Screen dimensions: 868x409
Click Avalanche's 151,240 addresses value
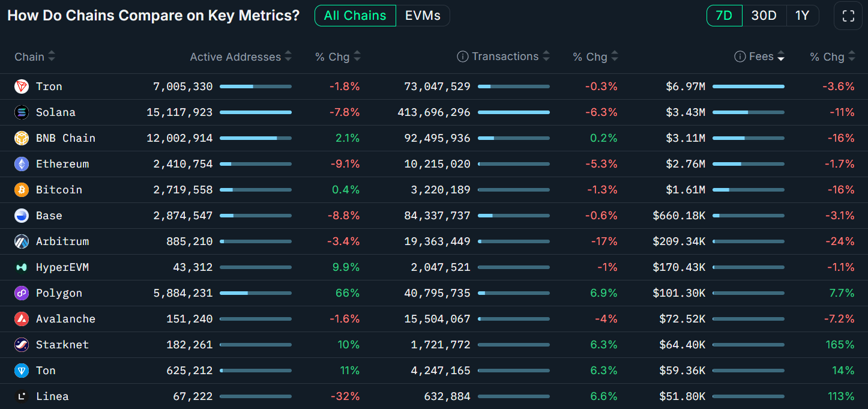click(x=190, y=319)
